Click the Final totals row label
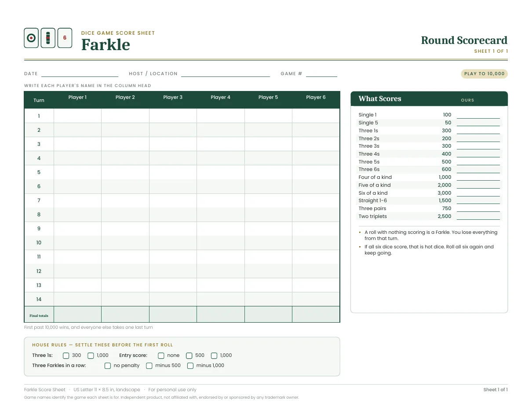 tap(39, 316)
